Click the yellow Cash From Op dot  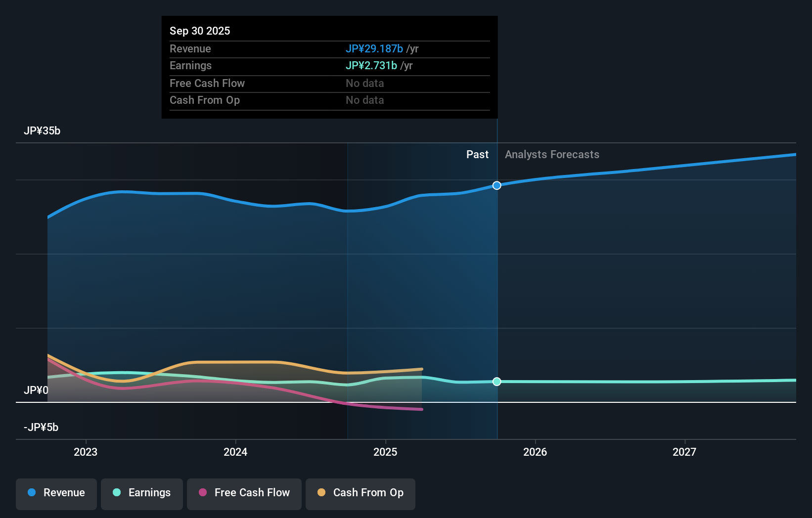[321, 493]
